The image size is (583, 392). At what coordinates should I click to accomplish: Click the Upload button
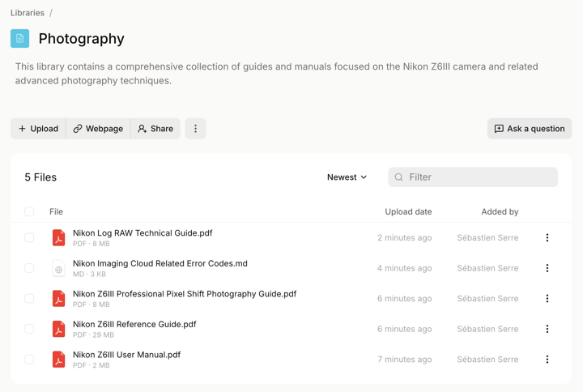pyautogui.click(x=38, y=129)
